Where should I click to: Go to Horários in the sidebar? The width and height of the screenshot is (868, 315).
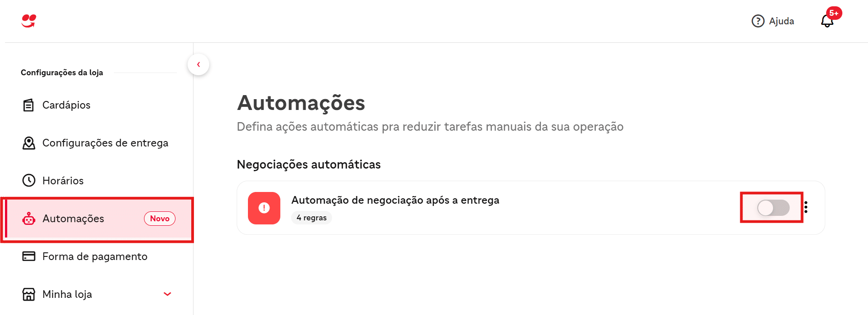63,181
